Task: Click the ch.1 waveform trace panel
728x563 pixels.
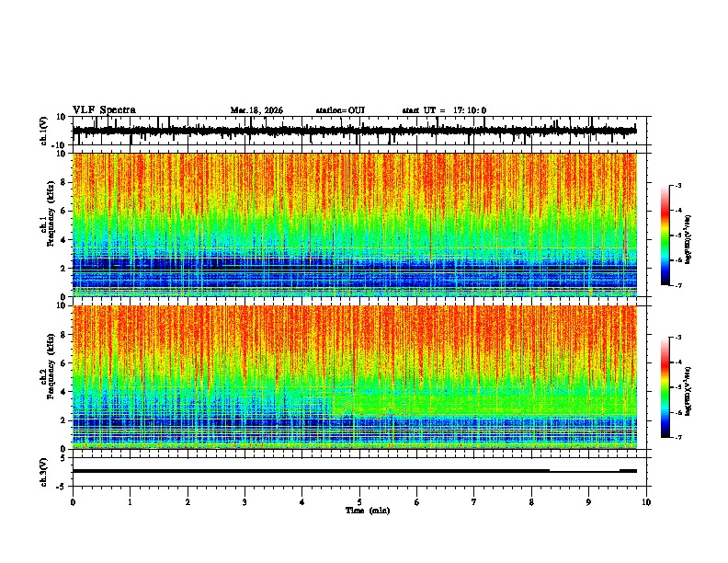Action: pyautogui.click(x=359, y=131)
